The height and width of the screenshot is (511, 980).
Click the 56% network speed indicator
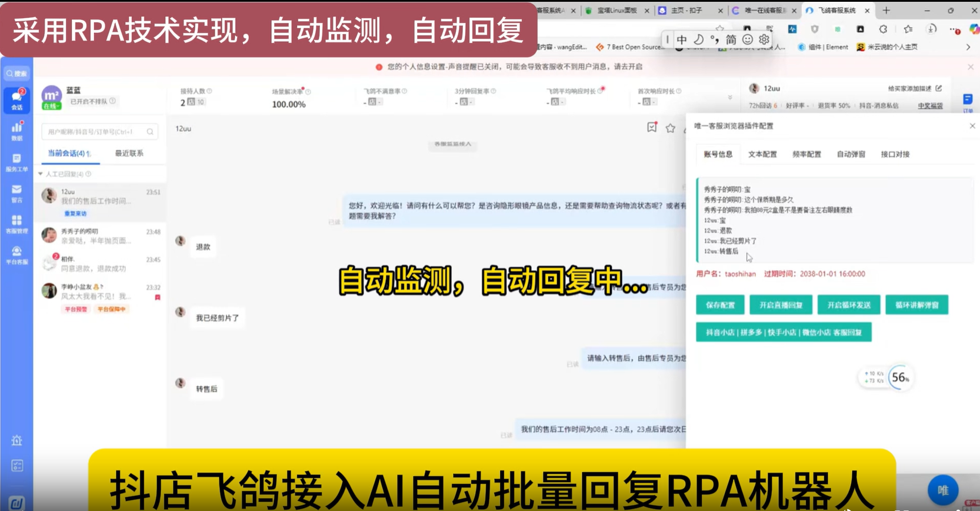tap(900, 377)
